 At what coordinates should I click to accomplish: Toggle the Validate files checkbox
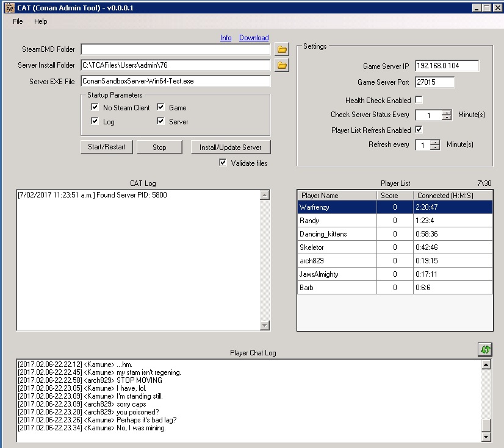223,163
